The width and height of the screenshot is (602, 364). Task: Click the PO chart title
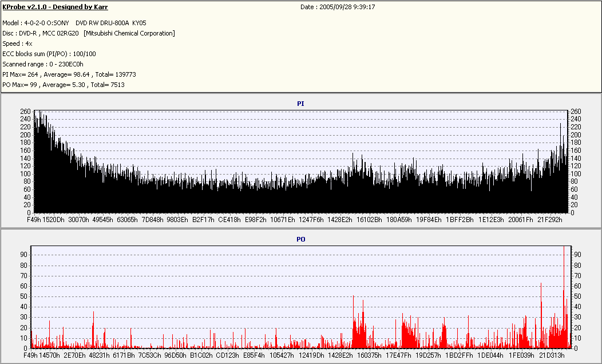click(x=300, y=239)
